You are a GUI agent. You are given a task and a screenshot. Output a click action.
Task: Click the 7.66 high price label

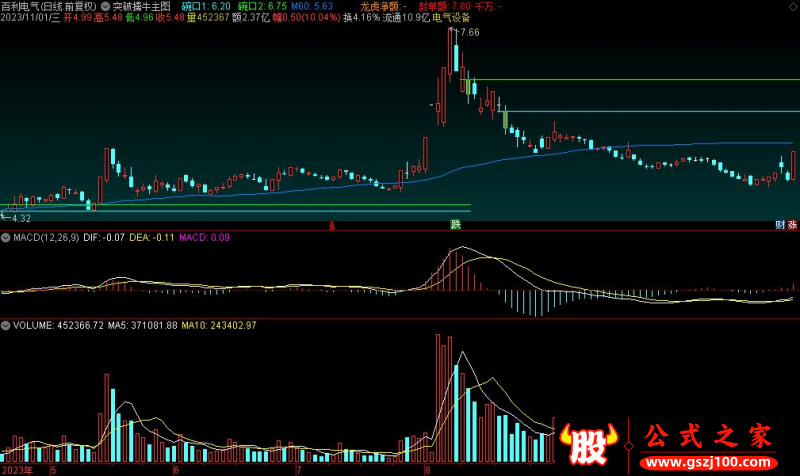point(467,33)
